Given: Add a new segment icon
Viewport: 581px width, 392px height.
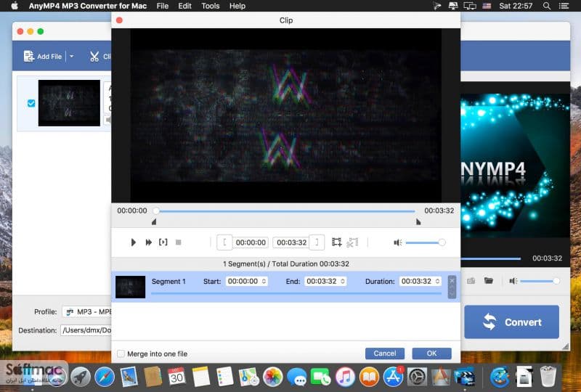Looking at the screenshot, I should click(336, 242).
